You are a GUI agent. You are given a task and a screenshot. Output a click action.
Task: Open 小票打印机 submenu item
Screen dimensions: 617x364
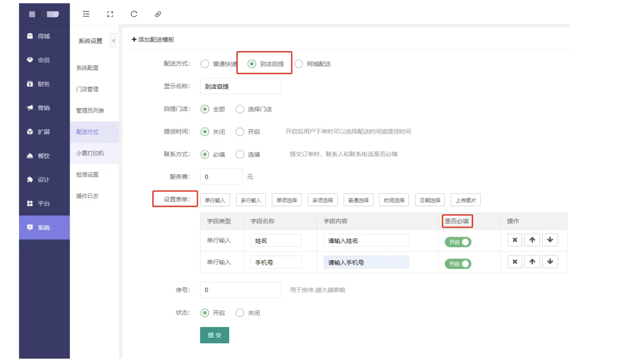(94, 153)
